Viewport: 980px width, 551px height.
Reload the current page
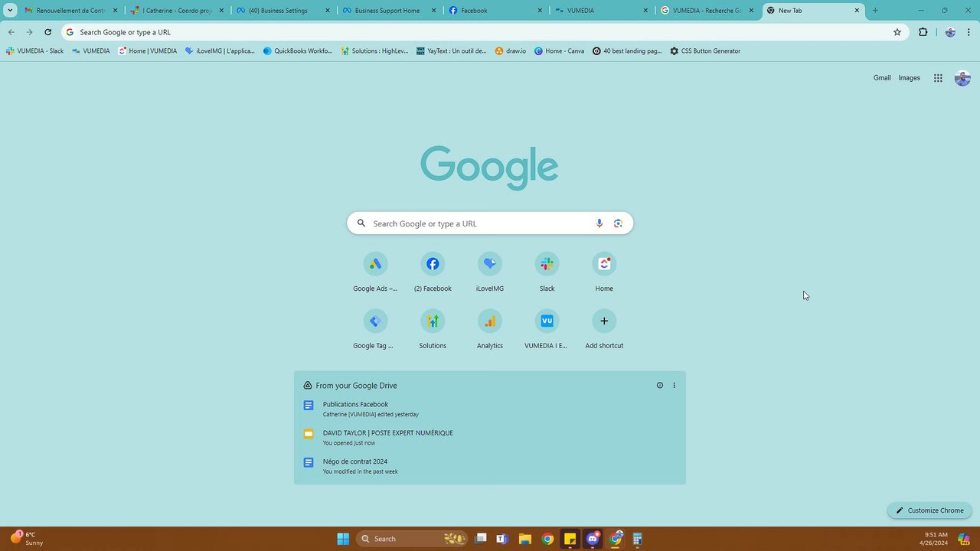[x=47, y=32]
